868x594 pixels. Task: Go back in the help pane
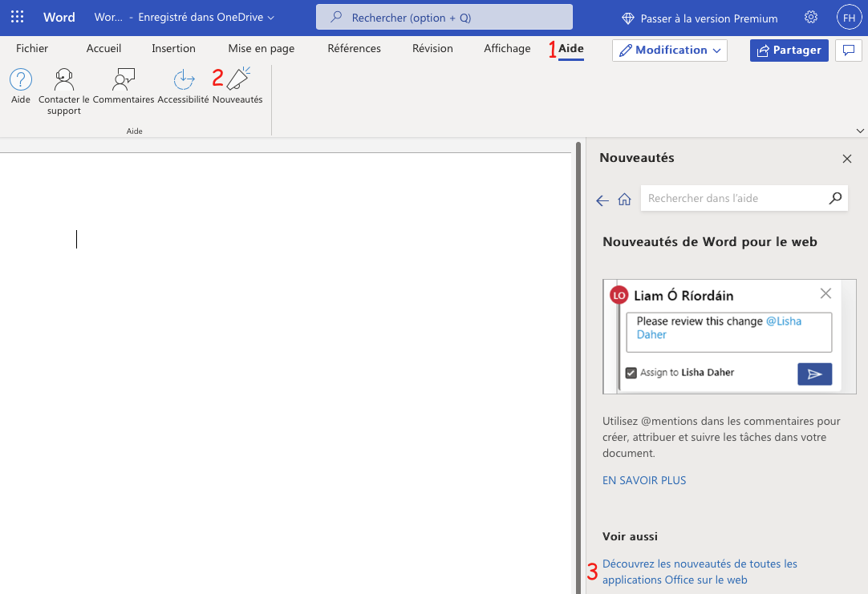tap(602, 200)
